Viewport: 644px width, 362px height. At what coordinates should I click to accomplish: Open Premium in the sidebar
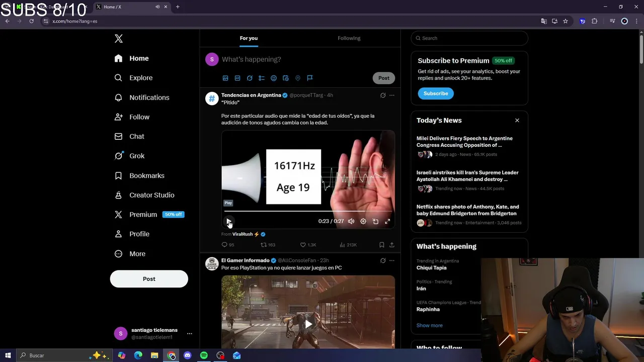pyautogui.click(x=149, y=215)
